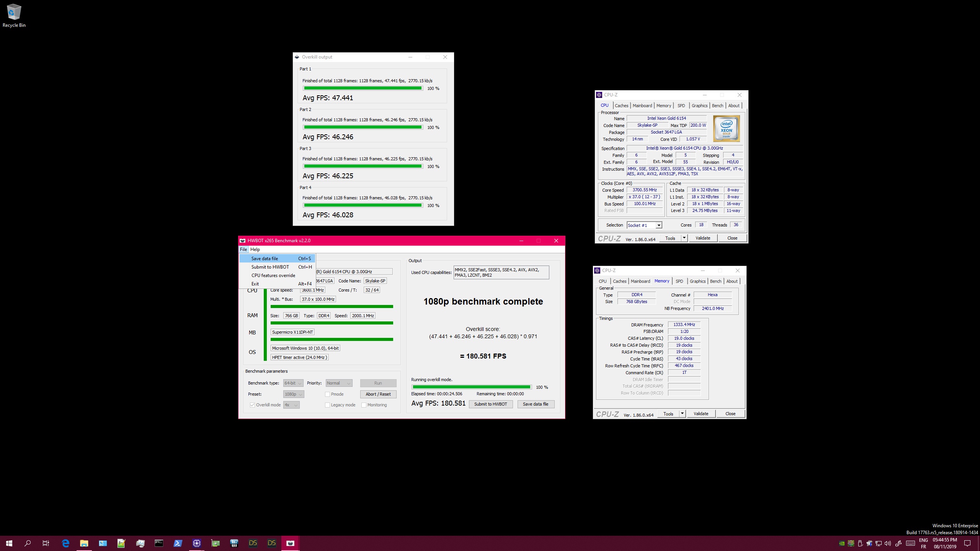The height and width of the screenshot is (551, 980).
Task: Open the NVIDIA tray icon
Action: pos(842,543)
